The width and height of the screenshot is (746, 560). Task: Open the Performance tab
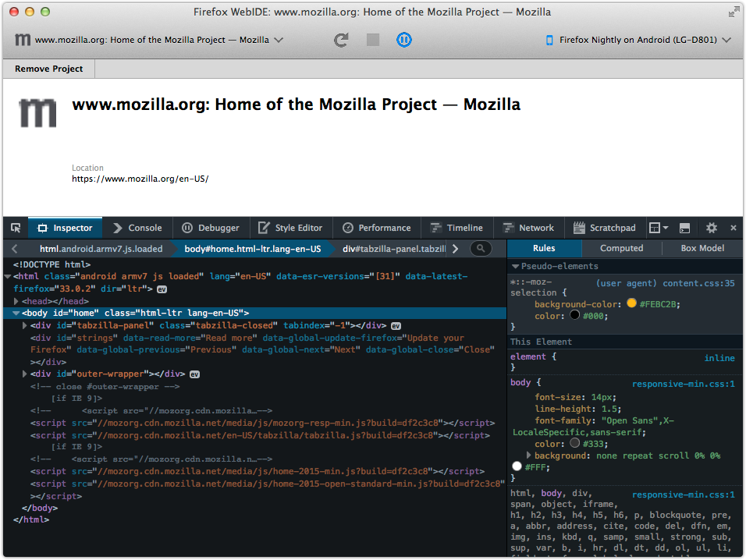tap(377, 229)
